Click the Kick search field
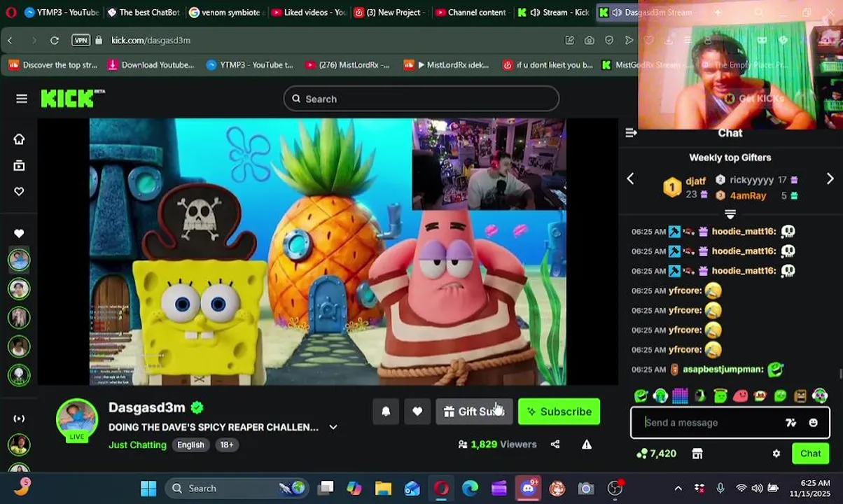This screenshot has width=843, height=504. [421, 99]
